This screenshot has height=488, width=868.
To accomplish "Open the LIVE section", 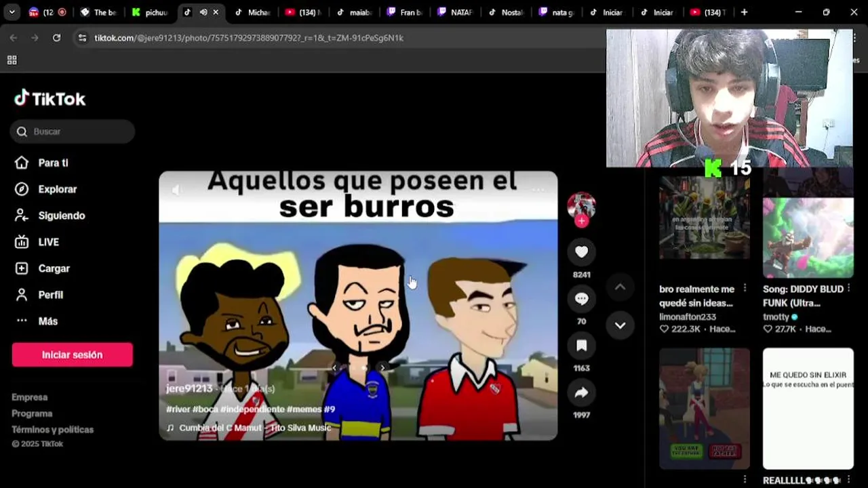I will click(x=48, y=242).
